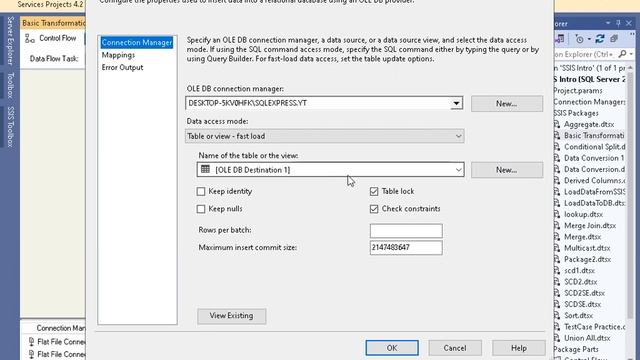Click the Aggregate.dtsx package file icon
The image size is (640, 360).
click(557, 124)
